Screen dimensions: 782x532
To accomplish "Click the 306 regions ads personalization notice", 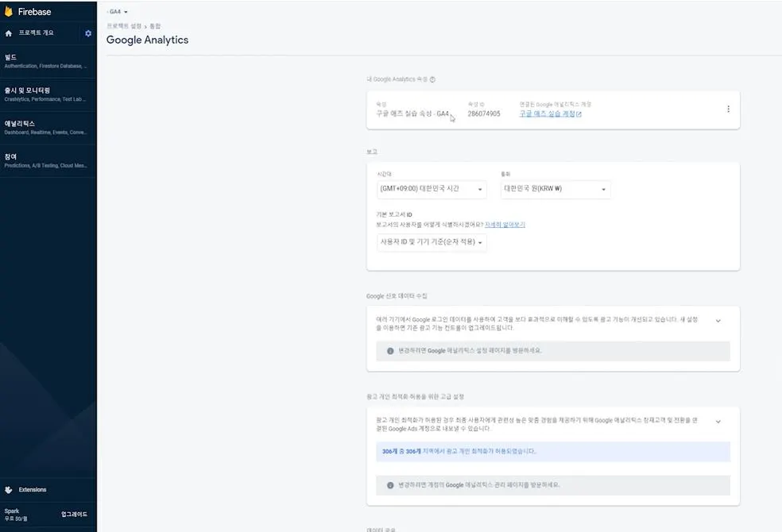I will pos(553,452).
